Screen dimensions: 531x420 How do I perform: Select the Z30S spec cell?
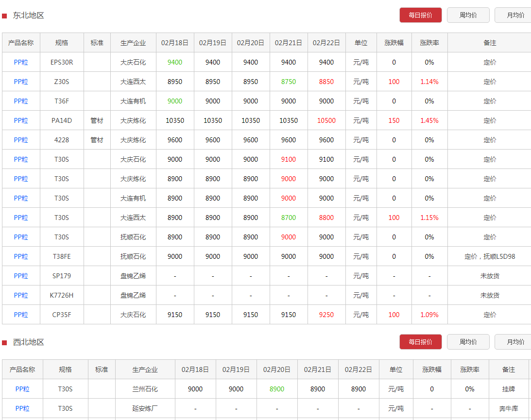click(x=62, y=82)
